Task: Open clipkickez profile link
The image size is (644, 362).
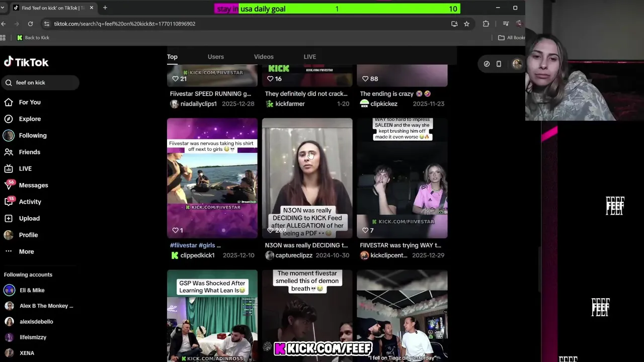Action: pyautogui.click(x=384, y=104)
